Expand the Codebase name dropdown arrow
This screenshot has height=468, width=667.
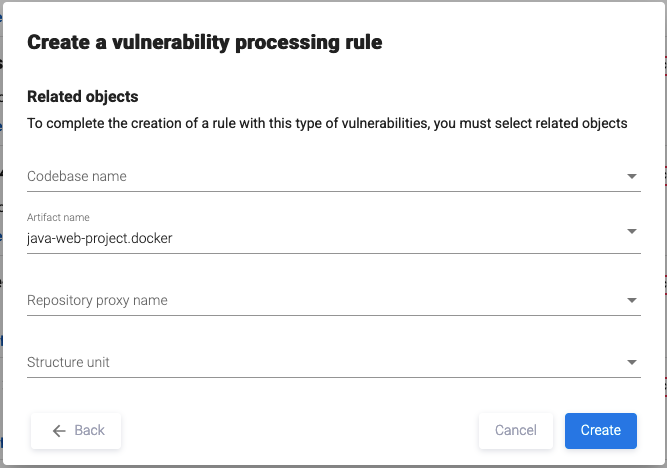[632, 177]
